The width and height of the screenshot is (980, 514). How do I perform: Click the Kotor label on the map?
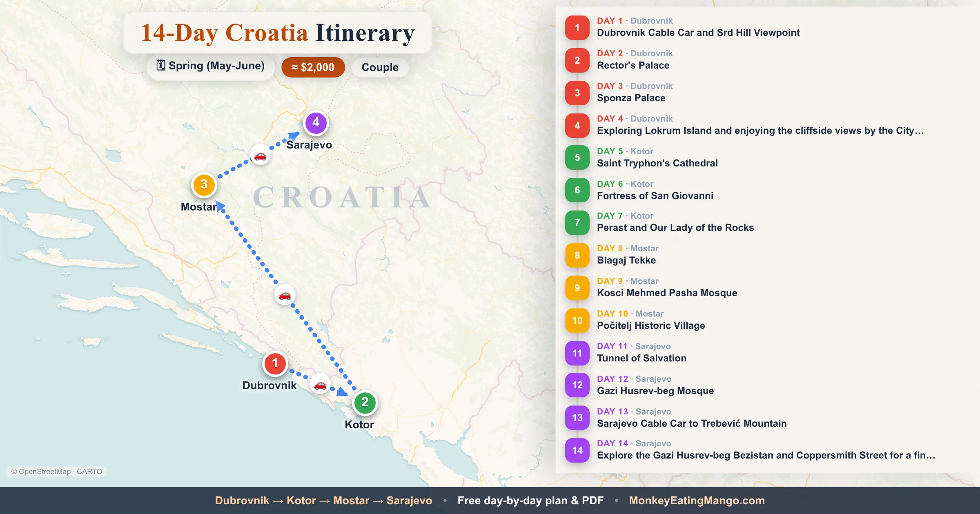[x=359, y=425]
